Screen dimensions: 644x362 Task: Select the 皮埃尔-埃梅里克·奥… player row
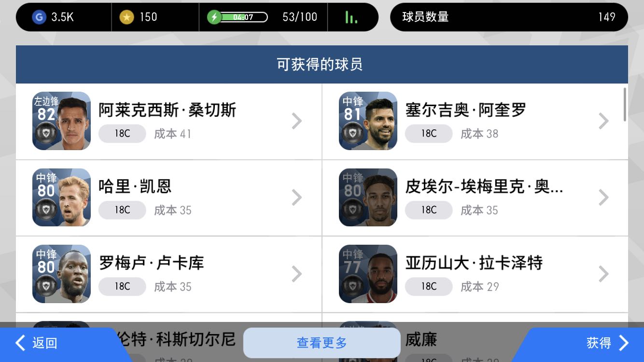pos(475,198)
